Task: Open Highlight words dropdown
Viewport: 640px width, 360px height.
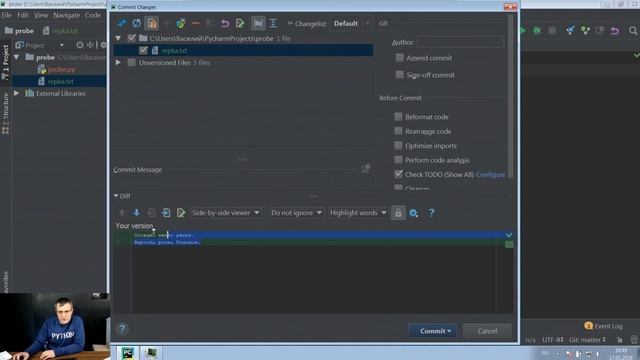Action: click(358, 213)
